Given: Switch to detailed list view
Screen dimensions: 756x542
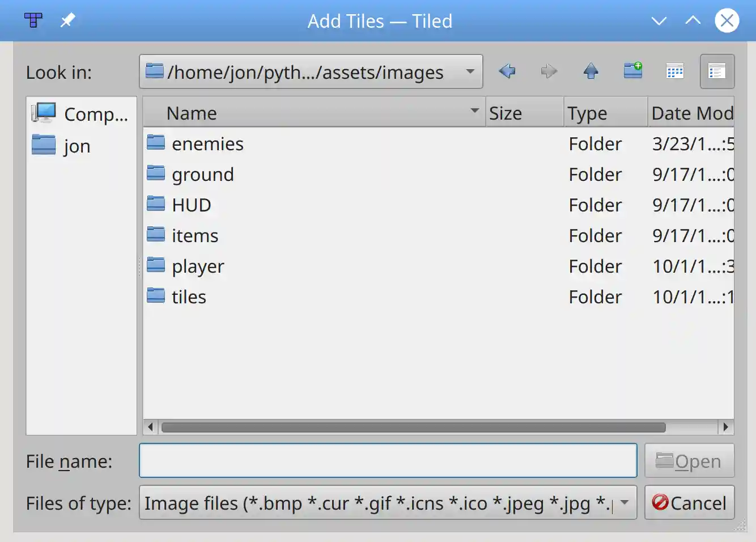Looking at the screenshot, I should click(716, 71).
